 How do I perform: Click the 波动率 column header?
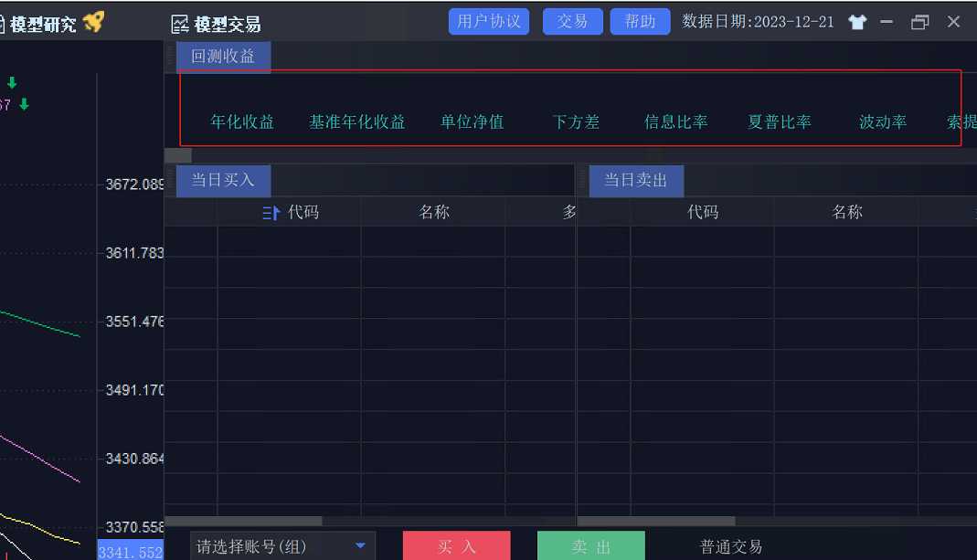[x=883, y=122]
